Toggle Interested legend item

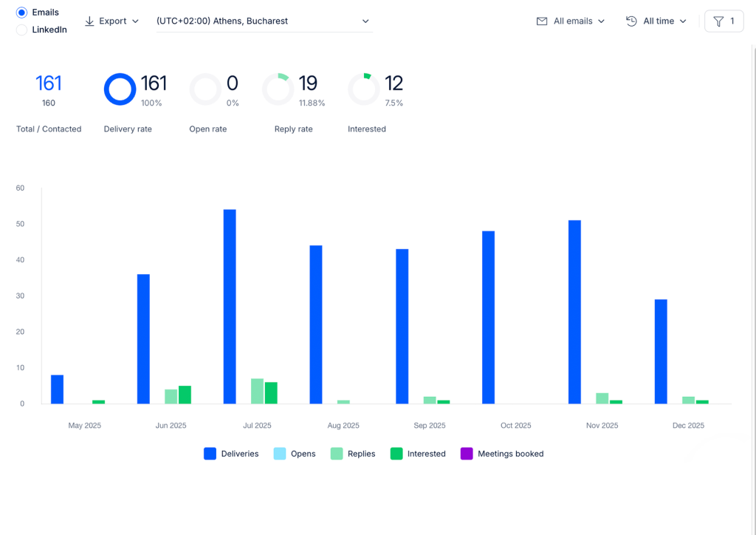pos(418,454)
